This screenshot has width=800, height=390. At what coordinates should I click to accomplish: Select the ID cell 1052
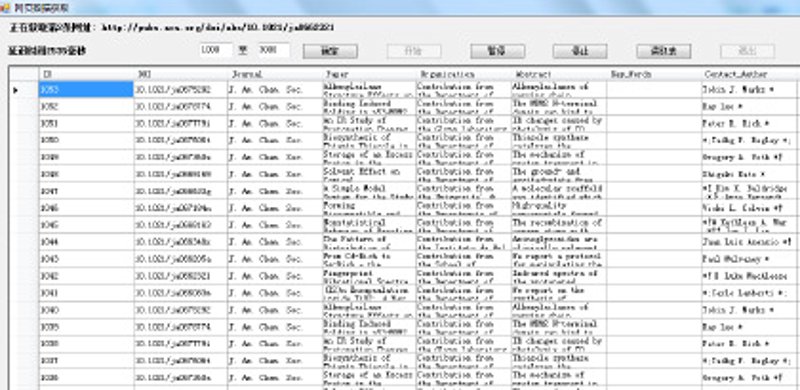point(86,107)
